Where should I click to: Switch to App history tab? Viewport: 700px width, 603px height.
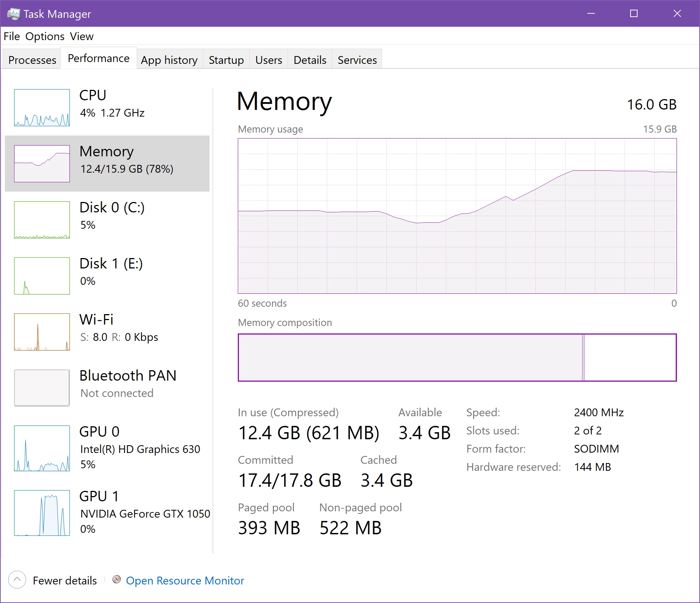pyautogui.click(x=169, y=60)
